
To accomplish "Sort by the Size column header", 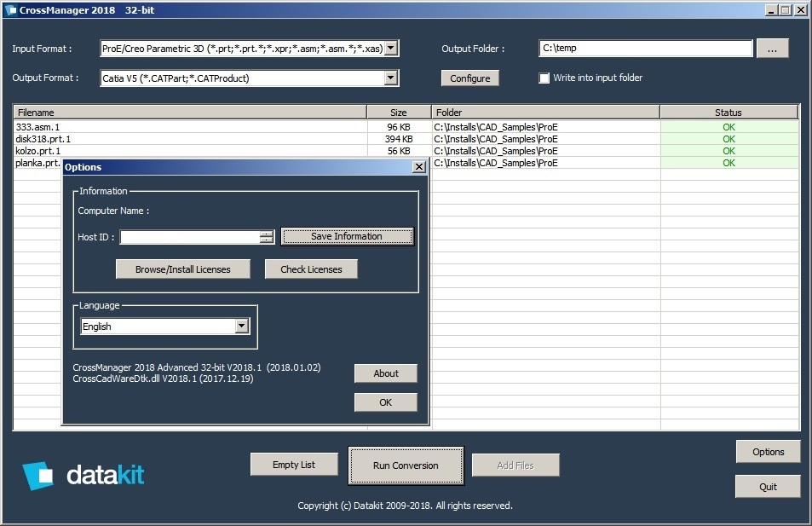I will 399,113.
